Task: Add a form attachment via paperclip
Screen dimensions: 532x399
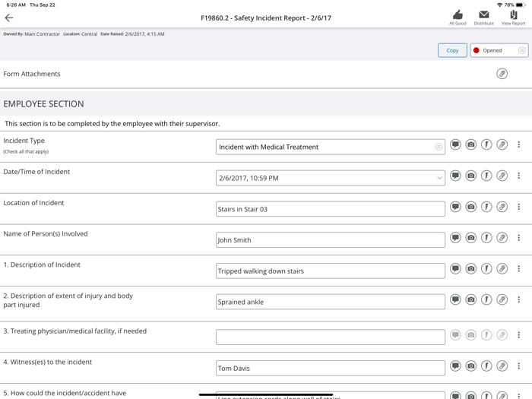Action: click(502, 74)
